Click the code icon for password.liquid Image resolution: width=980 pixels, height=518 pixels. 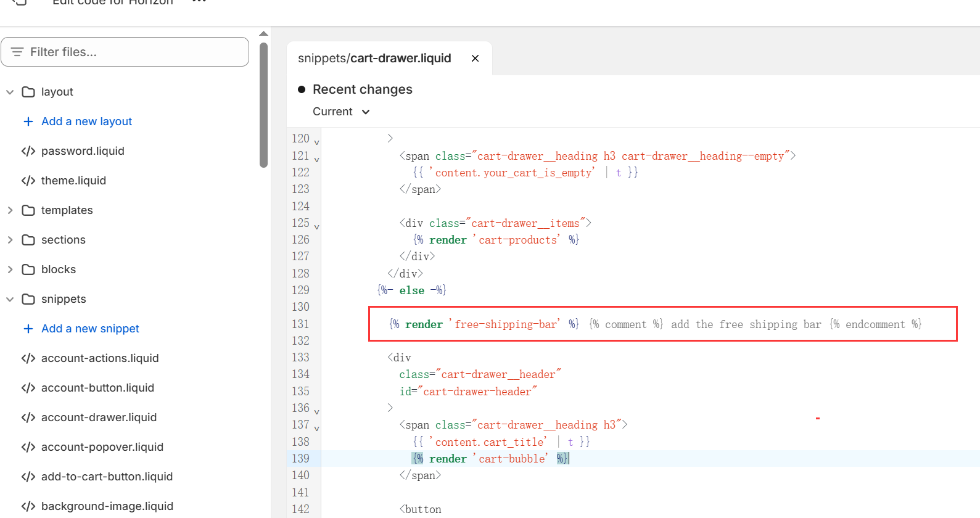(28, 151)
